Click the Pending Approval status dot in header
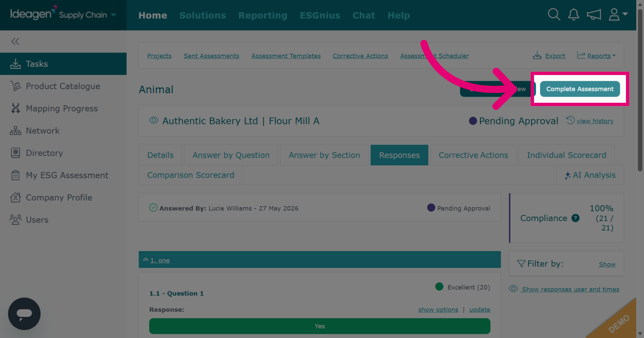The height and width of the screenshot is (338, 644). click(x=473, y=121)
